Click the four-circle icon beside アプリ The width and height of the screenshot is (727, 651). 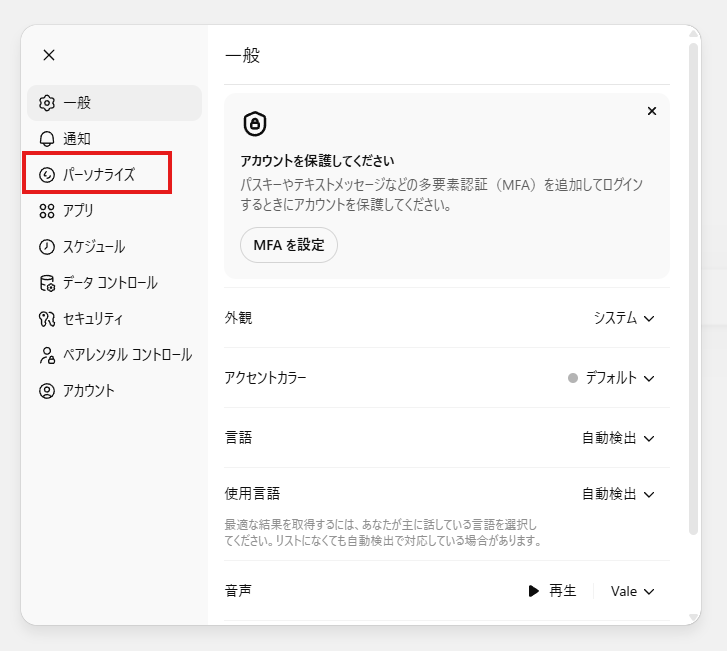47,211
